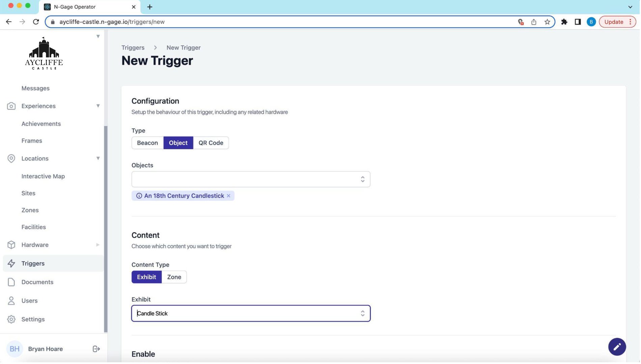Select the QR Code trigger type
This screenshot has width=641, height=364.
(x=211, y=143)
